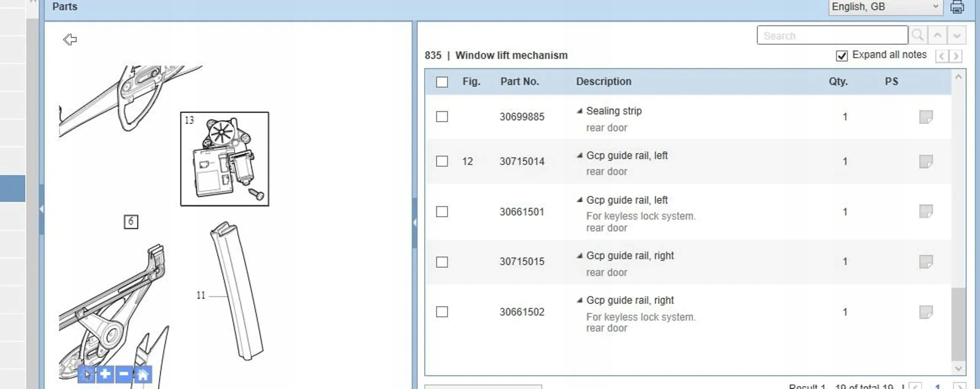Image resolution: width=980 pixels, height=389 pixels.
Task: Open note icon for part 30661501
Action: pos(926,212)
